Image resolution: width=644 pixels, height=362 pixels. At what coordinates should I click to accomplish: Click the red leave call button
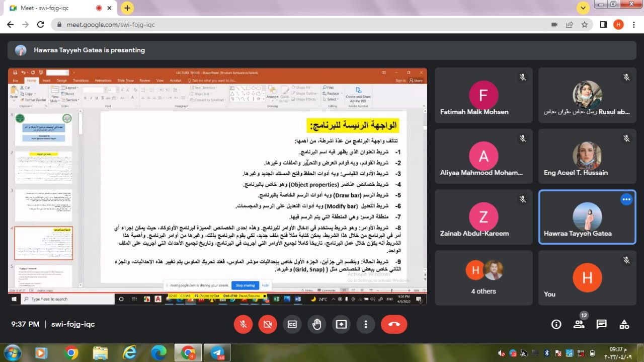[x=393, y=324]
